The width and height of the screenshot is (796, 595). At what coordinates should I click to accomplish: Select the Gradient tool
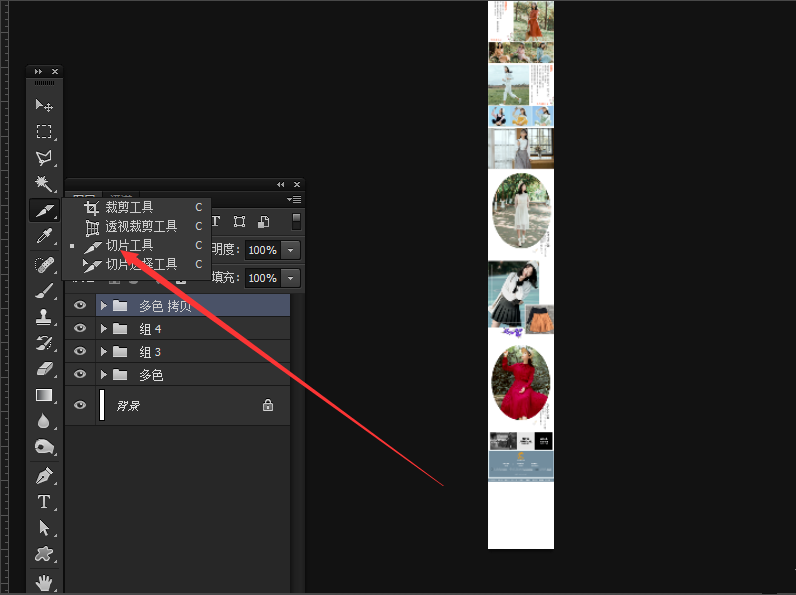(44, 395)
